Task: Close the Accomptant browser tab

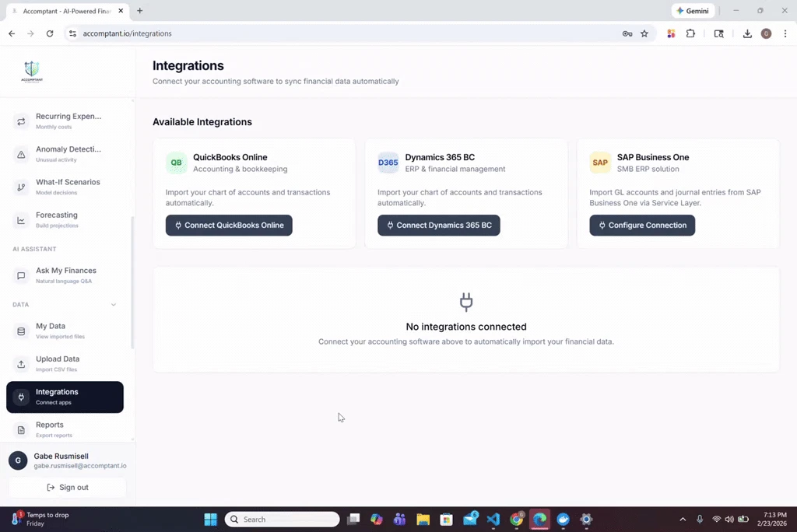Action: (121, 11)
